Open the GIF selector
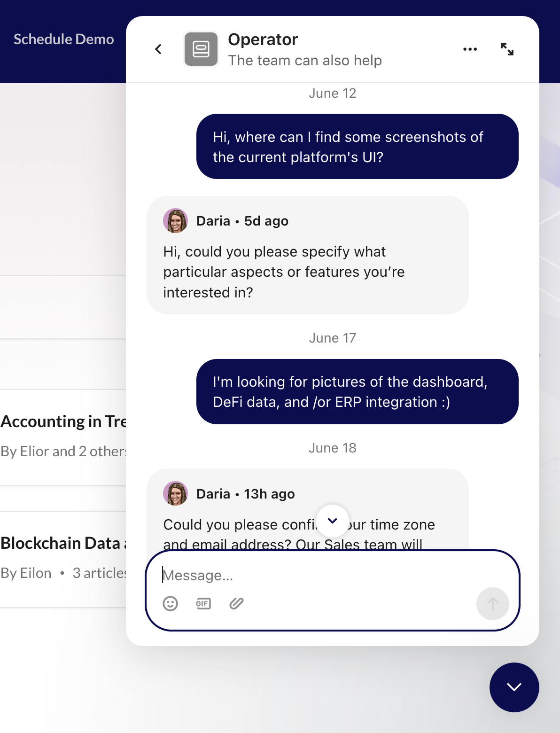The height and width of the screenshot is (733, 560). [x=203, y=604]
